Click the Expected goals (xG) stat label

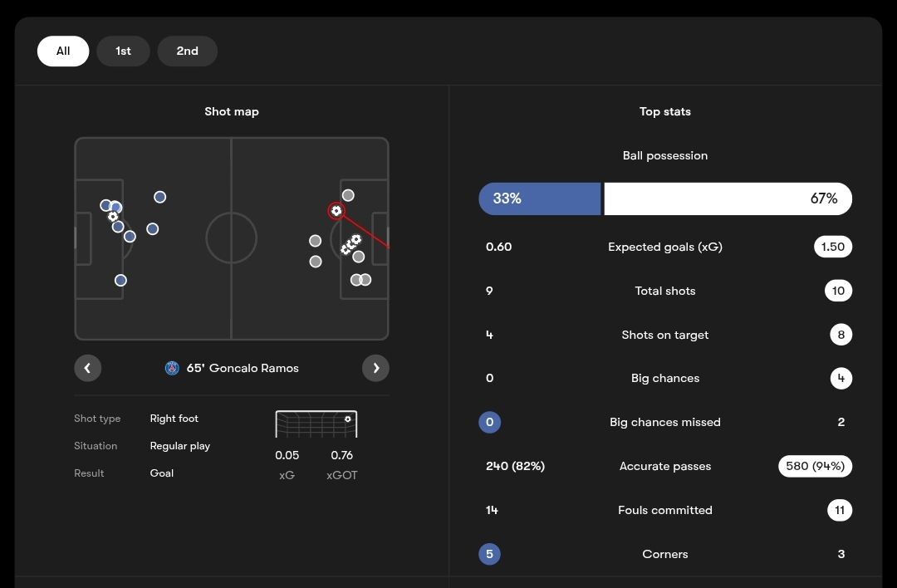pyautogui.click(x=664, y=247)
